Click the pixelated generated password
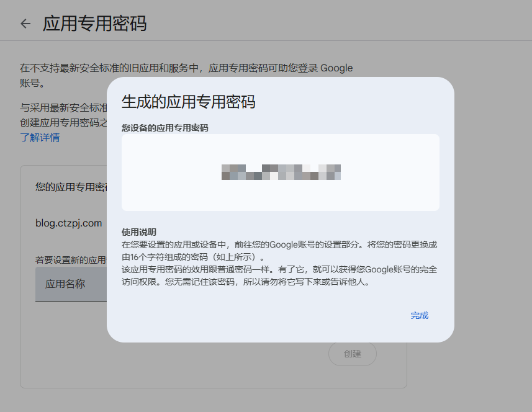 click(x=281, y=172)
